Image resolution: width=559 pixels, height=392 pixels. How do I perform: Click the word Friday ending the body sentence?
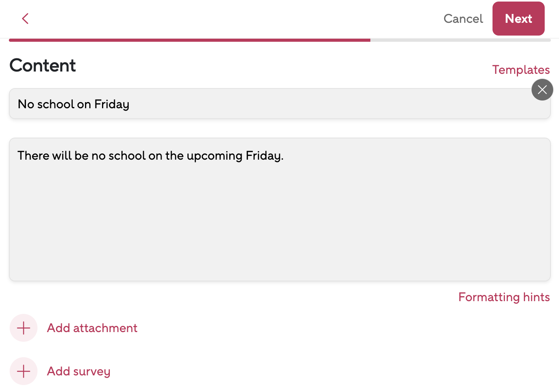(264, 156)
